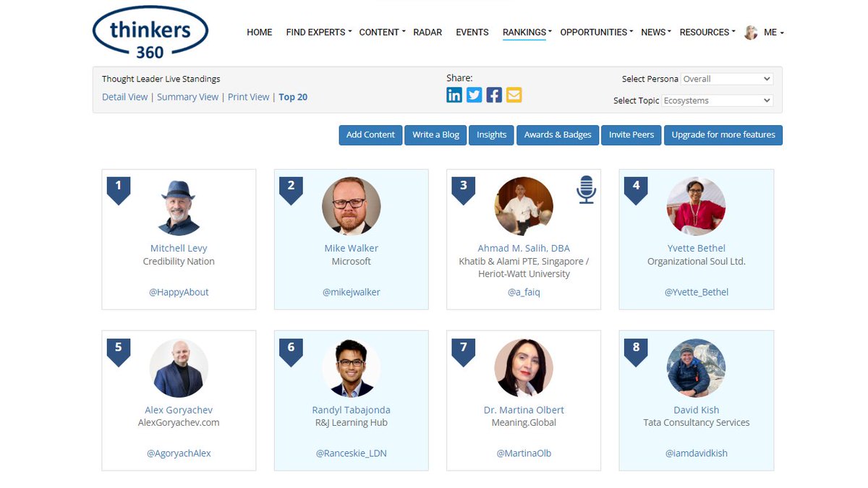The image size is (868, 488).
Task: Open Yvette Bethel's name link
Action: tap(697, 248)
